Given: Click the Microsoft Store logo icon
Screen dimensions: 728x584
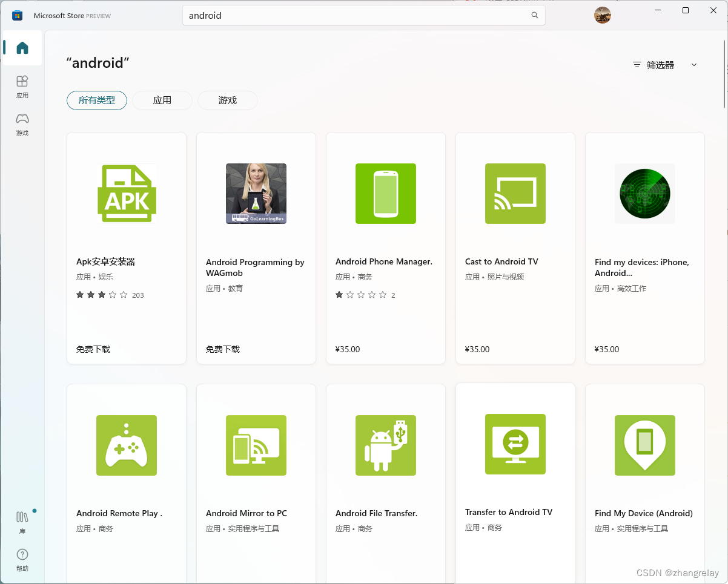Looking at the screenshot, I should (17, 15).
